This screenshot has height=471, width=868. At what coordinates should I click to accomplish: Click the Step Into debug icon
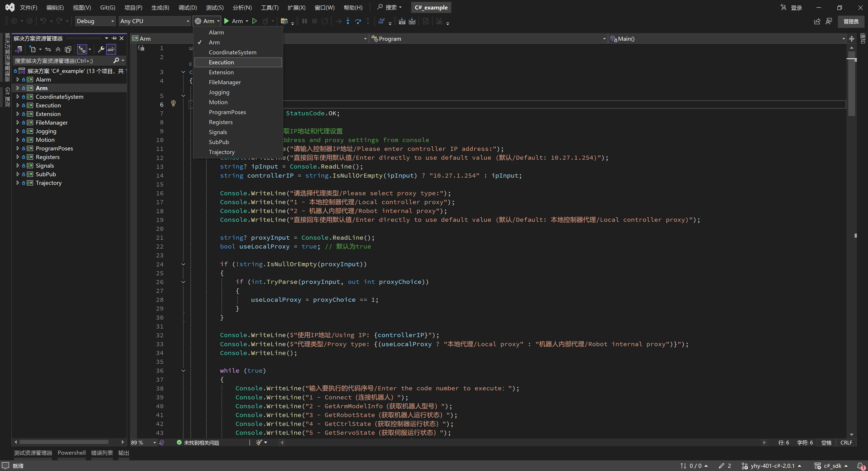pos(348,21)
